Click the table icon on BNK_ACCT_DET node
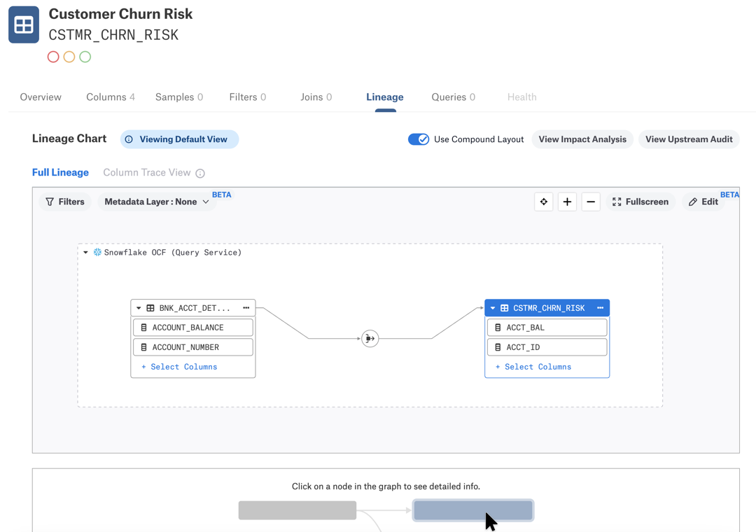This screenshot has height=532, width=756. 150,308
